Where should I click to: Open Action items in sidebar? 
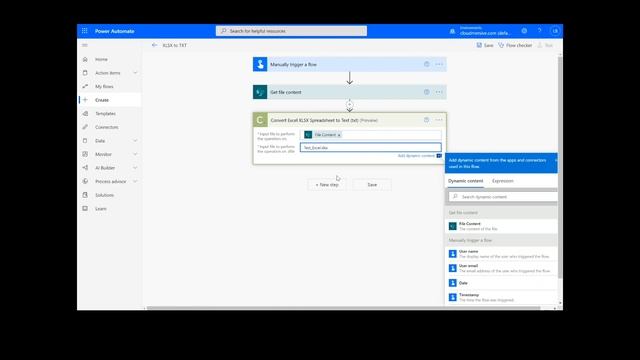[108, 73]
